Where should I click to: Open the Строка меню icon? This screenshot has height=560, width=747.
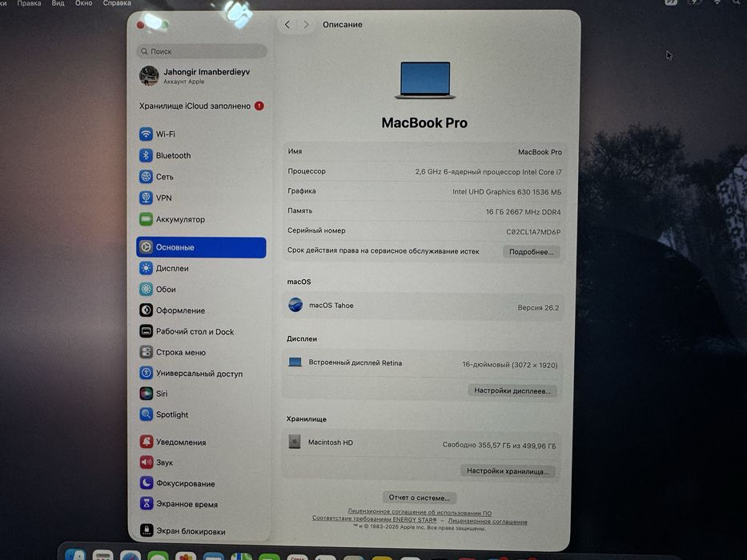point(146,352)
